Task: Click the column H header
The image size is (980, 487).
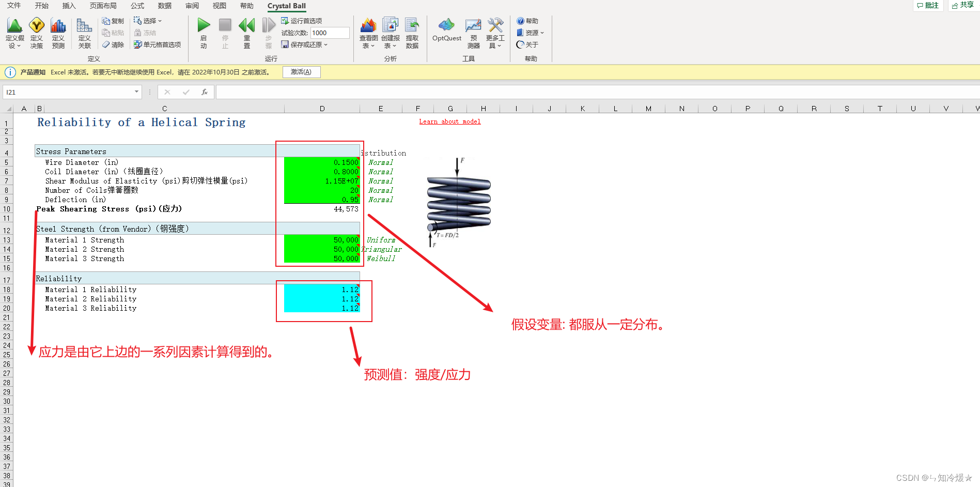Action: [x=483, y=109]
